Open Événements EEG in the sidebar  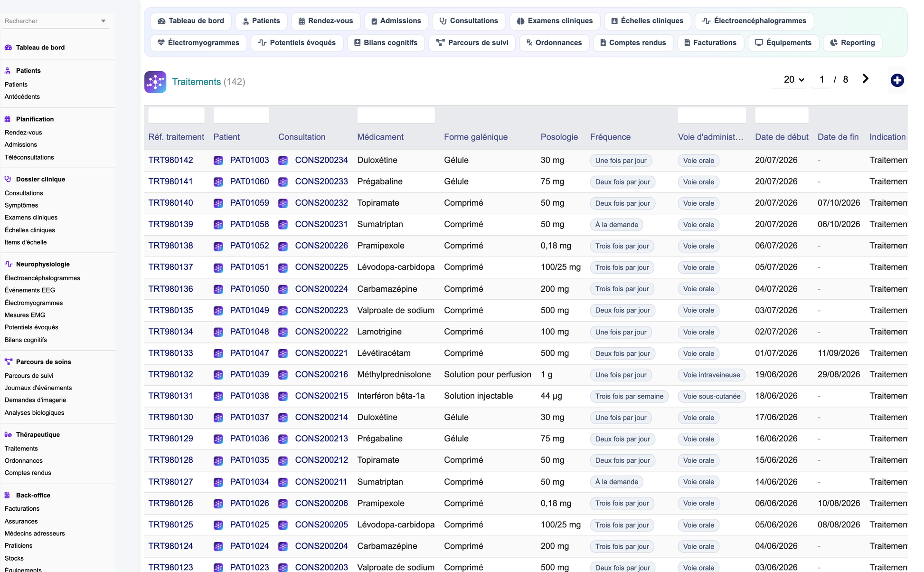point(29,290)
